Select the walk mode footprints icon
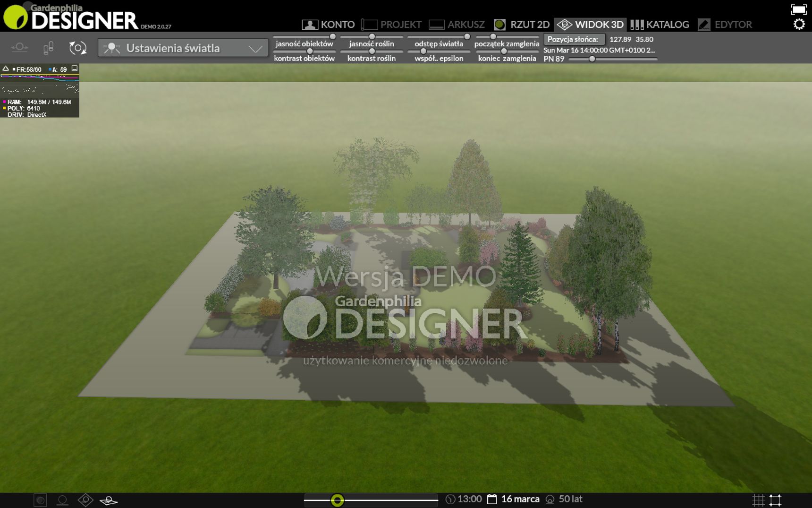Screen dimensions: 812x508 (x=48, y=48)
